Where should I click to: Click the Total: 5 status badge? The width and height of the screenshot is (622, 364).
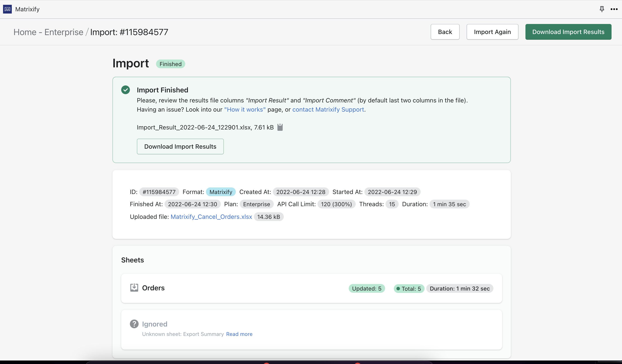[x=409, y=289]
